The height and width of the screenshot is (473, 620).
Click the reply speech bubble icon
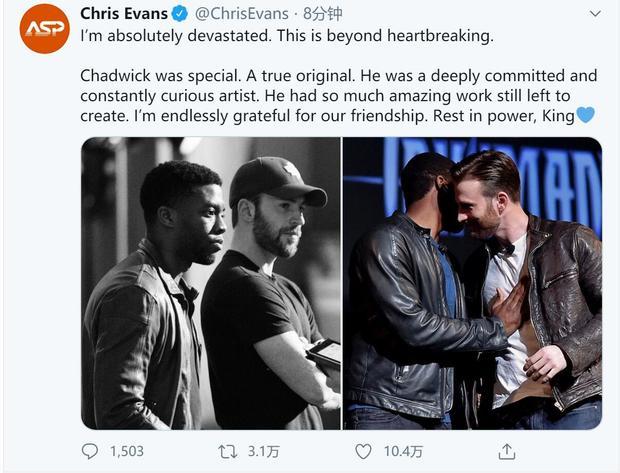coord(89,451)
